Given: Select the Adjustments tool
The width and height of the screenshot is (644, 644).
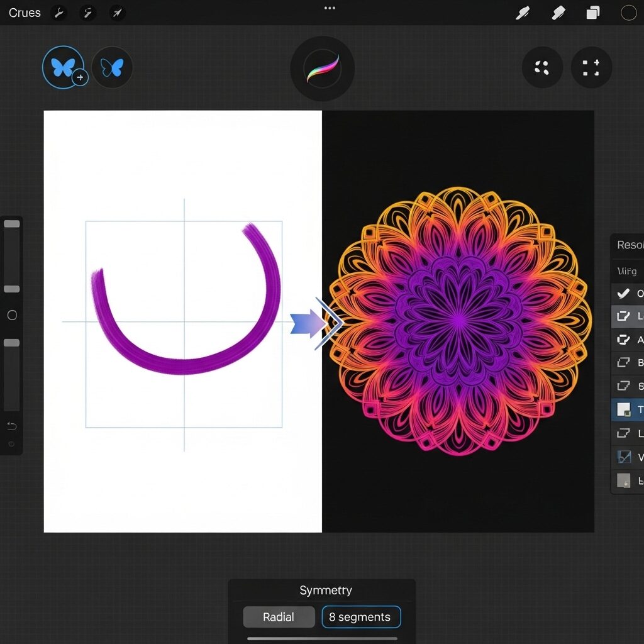Looking at the screenshot, I should [x=87, y=13].
